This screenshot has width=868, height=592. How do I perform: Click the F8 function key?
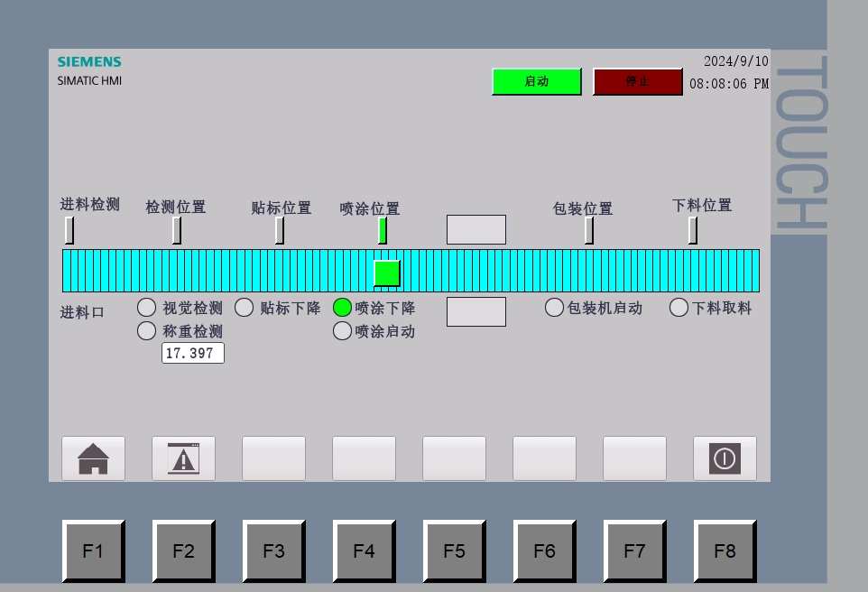click(x=725, y=551)
